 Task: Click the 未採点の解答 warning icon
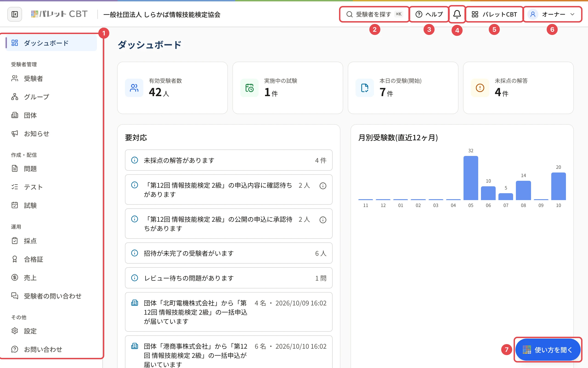(480, 88)
